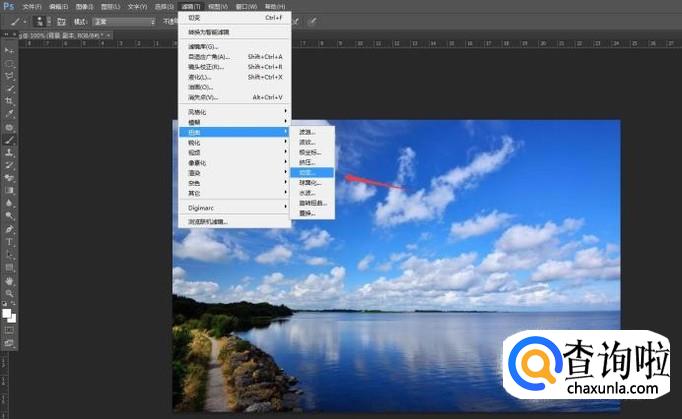Viewport: 682px width, 419px height.
Task: Select the Dodge tool
Action: tap(9, 216)
